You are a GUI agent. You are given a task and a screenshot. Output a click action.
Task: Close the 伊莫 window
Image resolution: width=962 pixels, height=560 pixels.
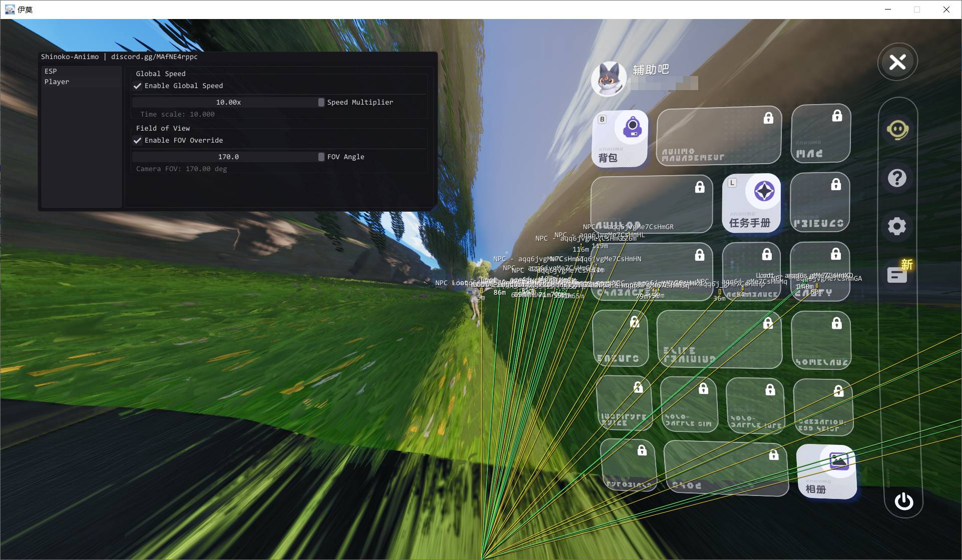946,10
